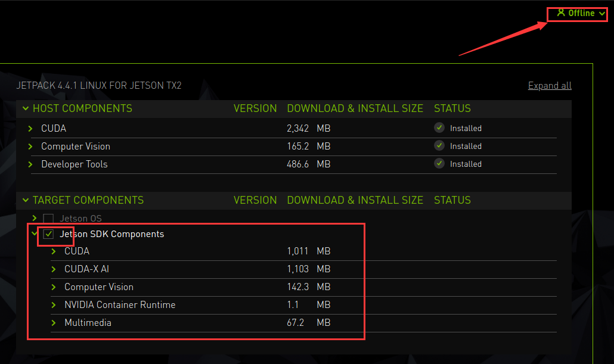Screen dimensions: 614x364
Task: Click the Installed check icon for Developer Tools
Action: point(439,163)
